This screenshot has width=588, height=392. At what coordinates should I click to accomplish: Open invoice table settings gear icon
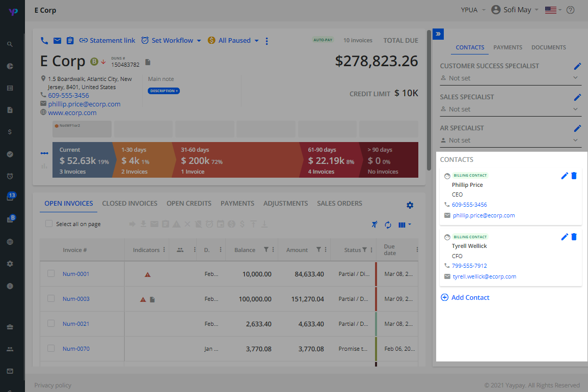click(410, 205)
